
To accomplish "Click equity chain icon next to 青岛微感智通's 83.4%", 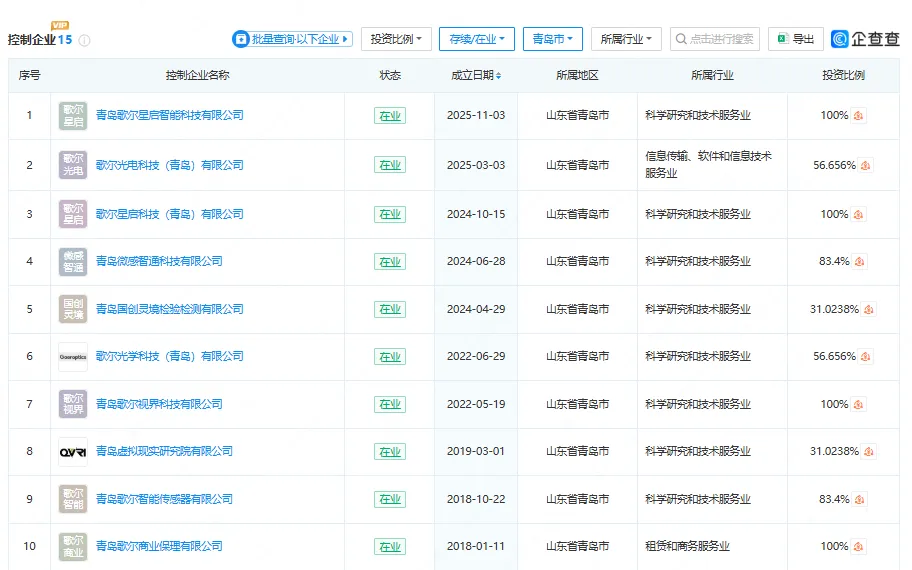I will [859, 262].
